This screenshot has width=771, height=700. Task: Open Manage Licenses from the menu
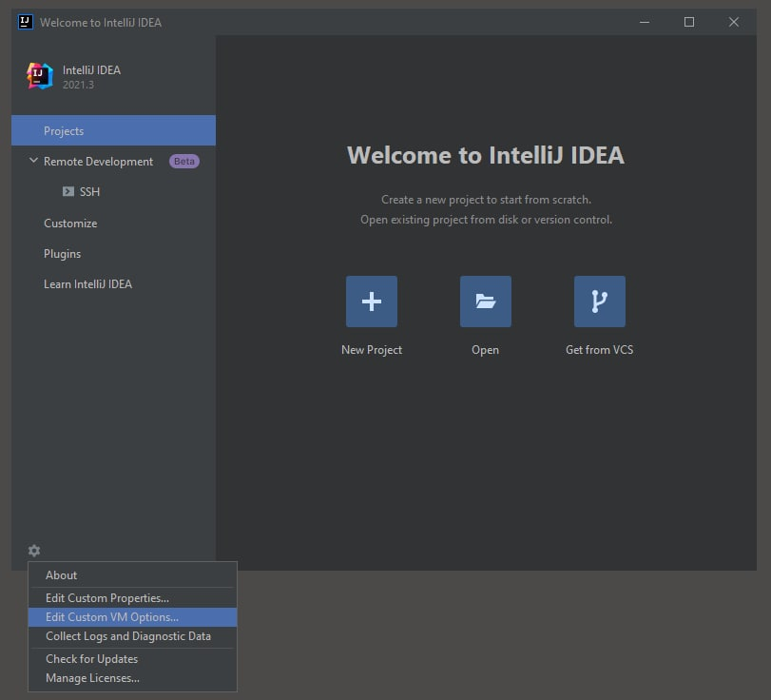point(92,678)
